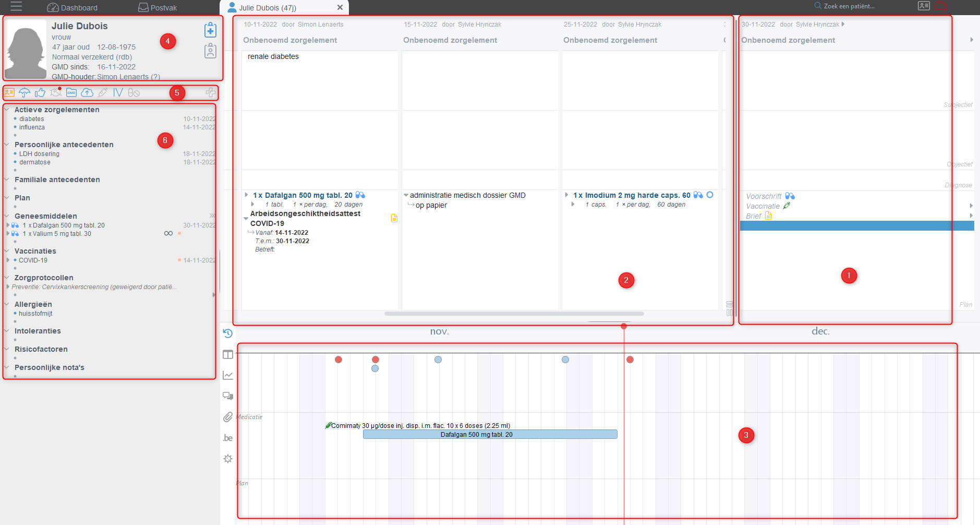Click the blue medical clipboard plus icon
Image resolution: width=980 pixels, height=525 pixels.
[x=210, y=30]
